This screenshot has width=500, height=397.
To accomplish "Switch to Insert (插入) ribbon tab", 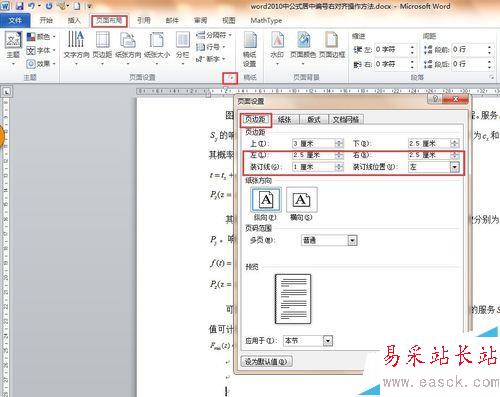I will (74, 20).
